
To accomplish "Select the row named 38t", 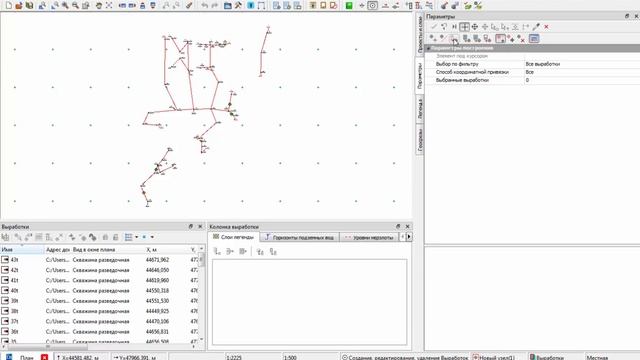I will coord(100,311).
